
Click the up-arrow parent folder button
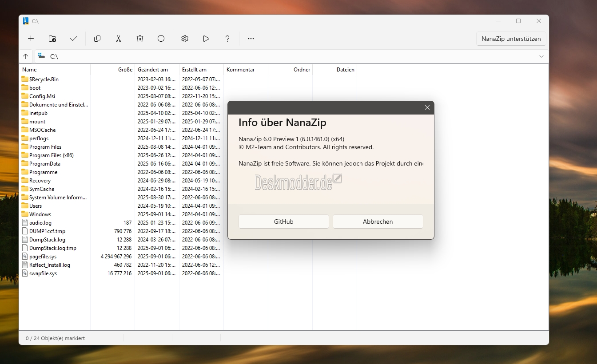tap(26, 56)
